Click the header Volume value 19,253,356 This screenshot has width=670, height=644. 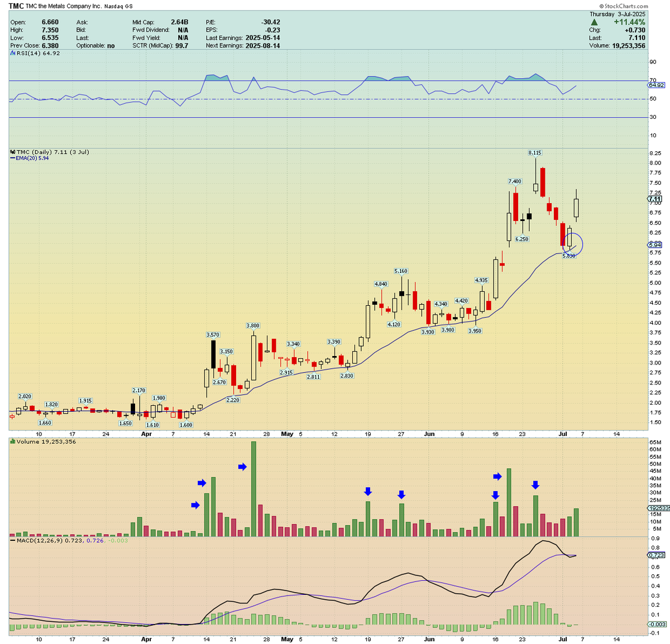[x=629, y=46]
